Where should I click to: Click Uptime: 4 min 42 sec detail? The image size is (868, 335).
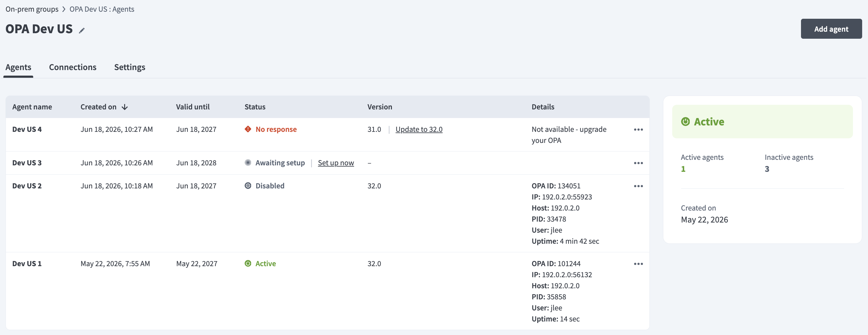[566, 241]
